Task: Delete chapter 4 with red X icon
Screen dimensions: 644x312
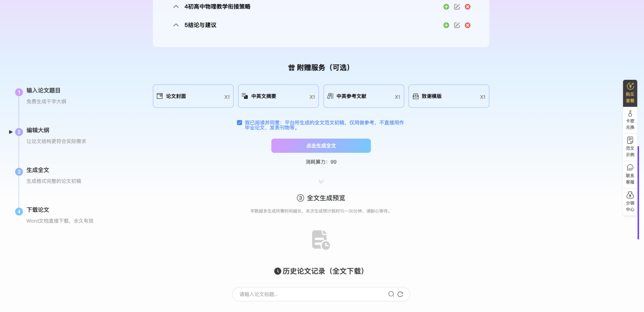Action: pyautogui.click(x=468, y=7)
